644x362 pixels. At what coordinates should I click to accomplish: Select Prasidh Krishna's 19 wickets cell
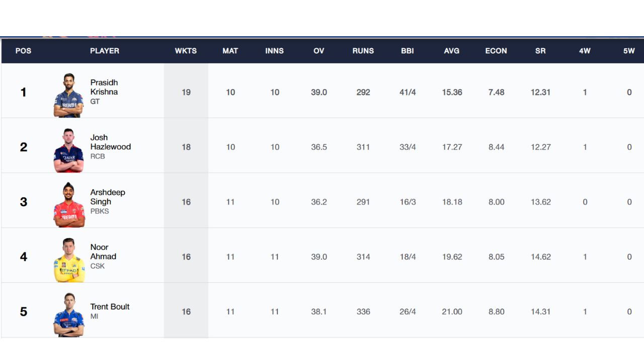click(186, 93)
